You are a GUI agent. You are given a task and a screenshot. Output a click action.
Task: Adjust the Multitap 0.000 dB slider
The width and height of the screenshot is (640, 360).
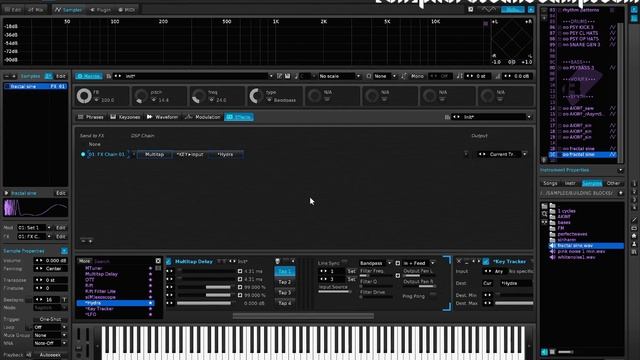204,303
